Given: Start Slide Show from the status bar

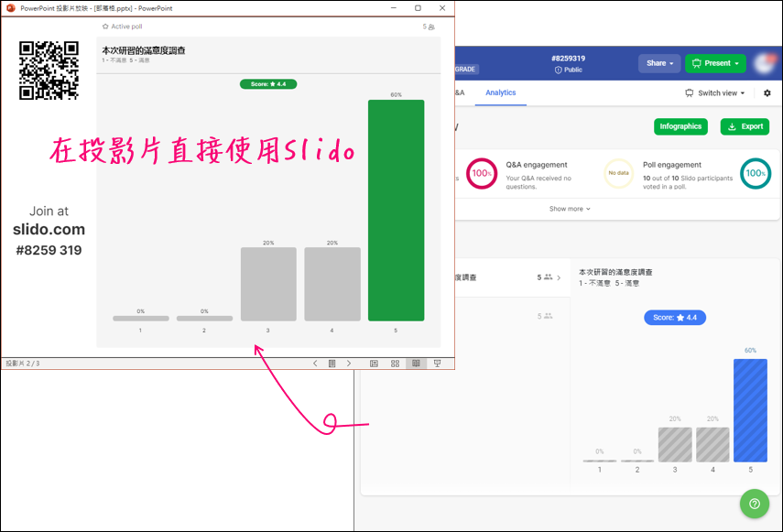Looking at the screenshot, I should [x=438, y=364].
